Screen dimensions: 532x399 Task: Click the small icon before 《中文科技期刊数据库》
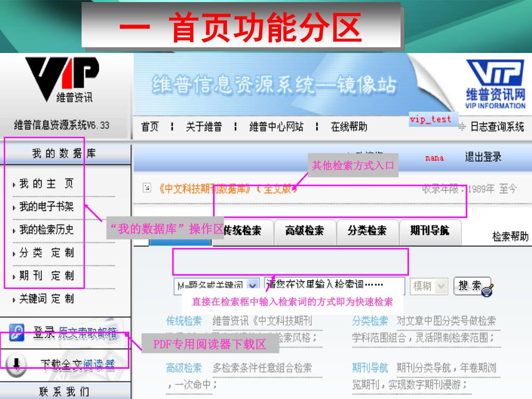tap(147, 188)
